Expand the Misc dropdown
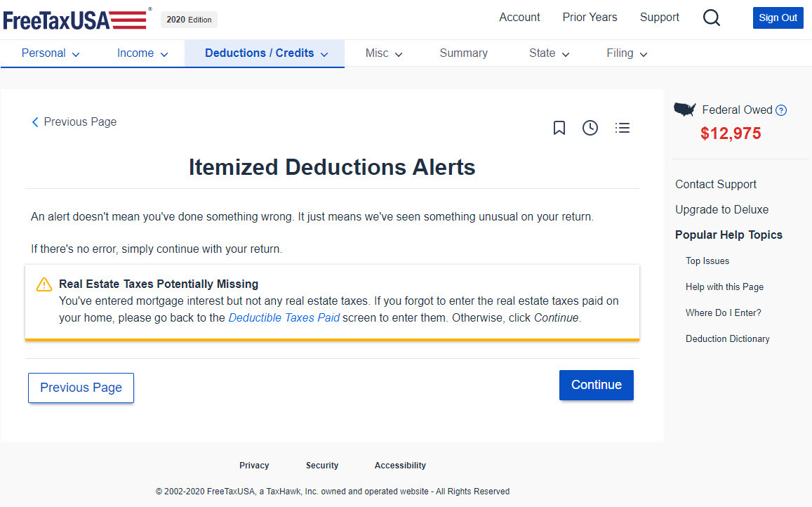Image resolution: width=812 pixels, height=507 pixels. tap(383, 53)
